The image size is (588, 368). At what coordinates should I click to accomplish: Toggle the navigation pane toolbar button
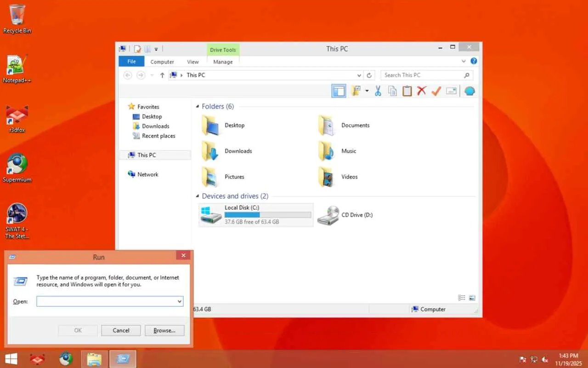(x=339, y=91)
